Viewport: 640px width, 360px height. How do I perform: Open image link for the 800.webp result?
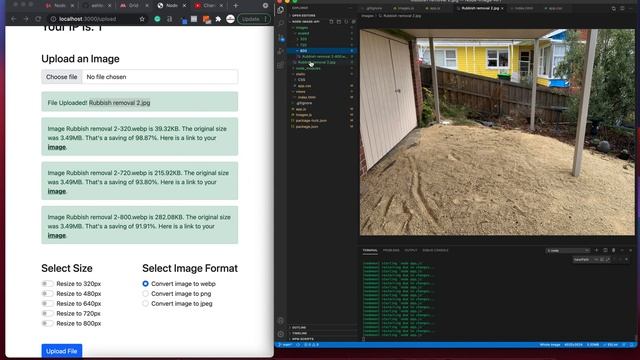(57, 235)
